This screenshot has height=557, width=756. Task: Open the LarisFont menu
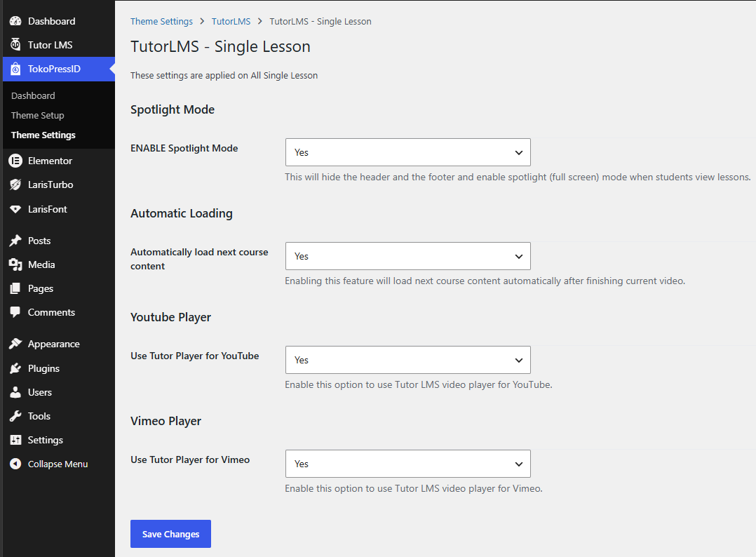pos(47,209)
